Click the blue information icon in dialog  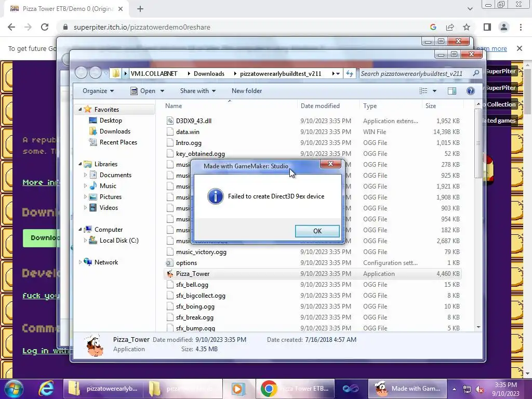pos(216,196)
